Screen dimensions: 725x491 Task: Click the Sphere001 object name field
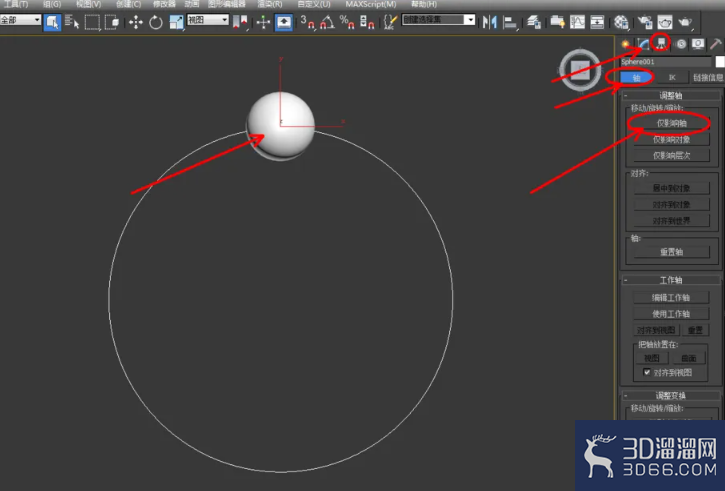click(x=666, y=61)
